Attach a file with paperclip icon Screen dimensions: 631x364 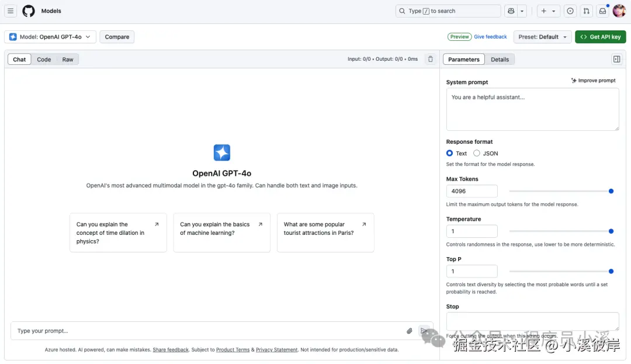click(x=409, y=331)
